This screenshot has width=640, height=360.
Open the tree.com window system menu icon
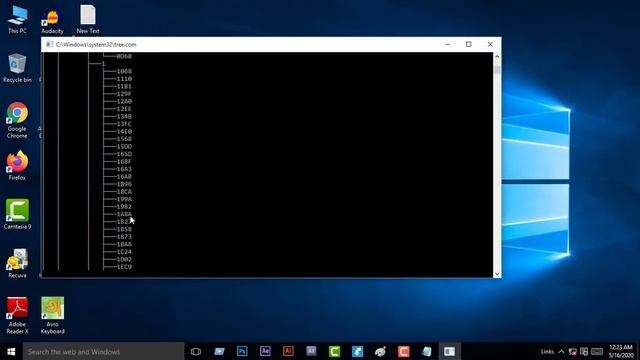coord(49,44)
